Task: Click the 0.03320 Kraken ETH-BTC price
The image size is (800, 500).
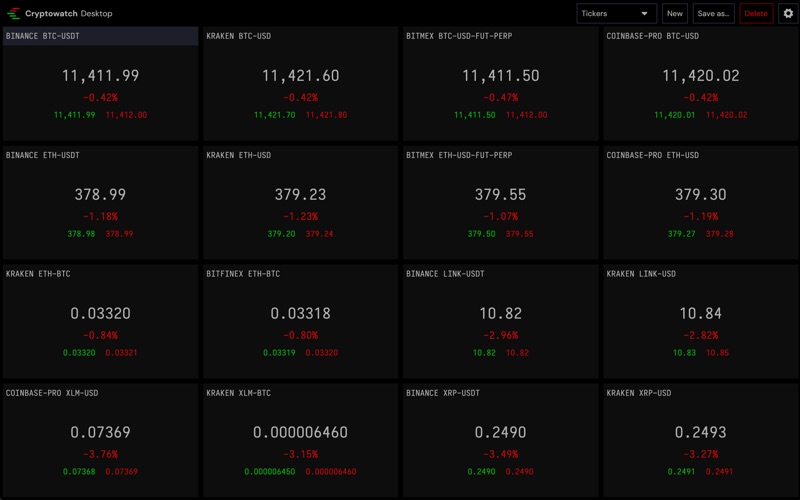Action: (x=101, y=313)
